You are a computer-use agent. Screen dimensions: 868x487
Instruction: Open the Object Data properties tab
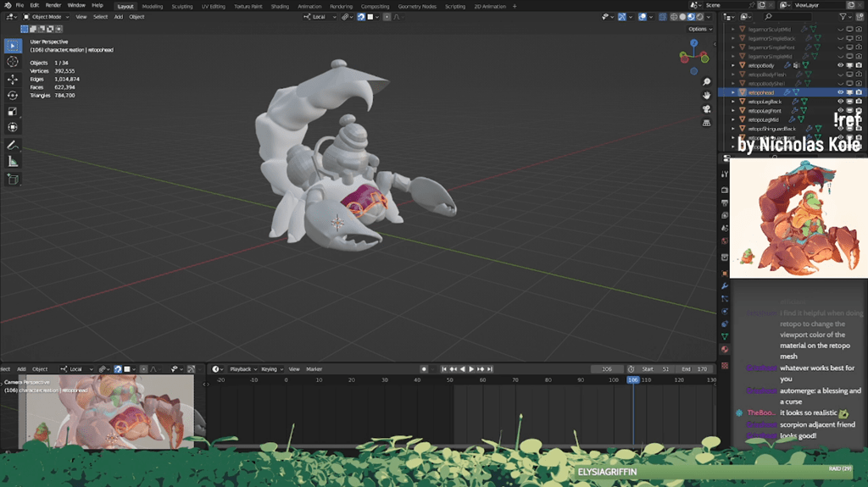(x=725, y=336)
